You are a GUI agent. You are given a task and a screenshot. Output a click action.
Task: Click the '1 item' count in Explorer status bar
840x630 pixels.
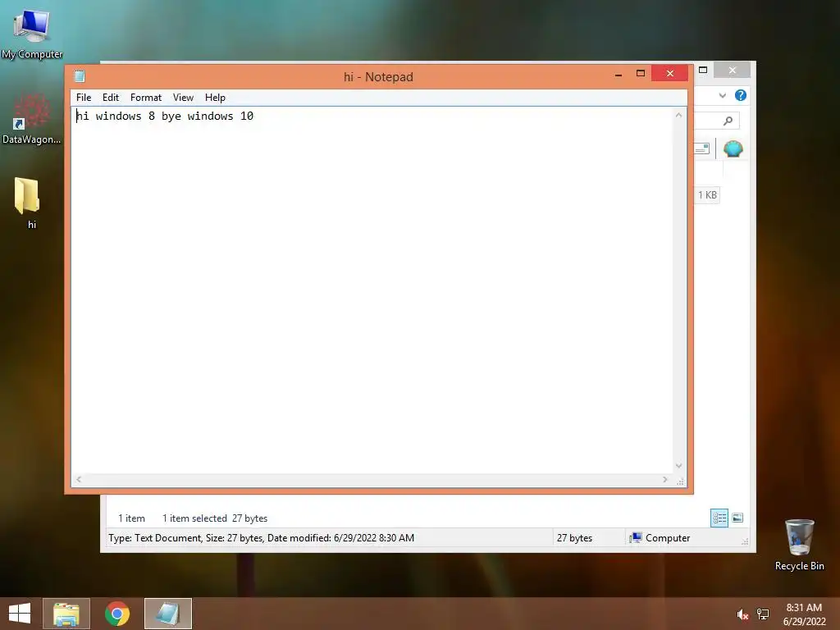[x=132, y=518]
